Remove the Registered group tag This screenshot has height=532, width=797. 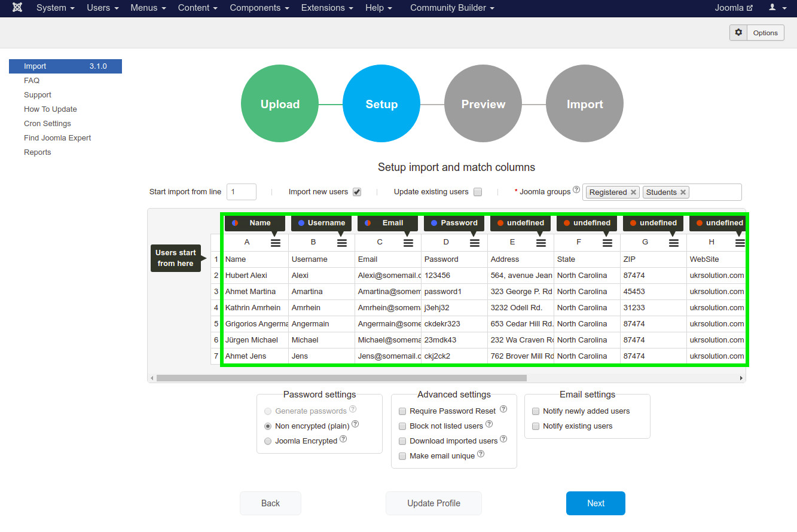[x=633, y=192]
